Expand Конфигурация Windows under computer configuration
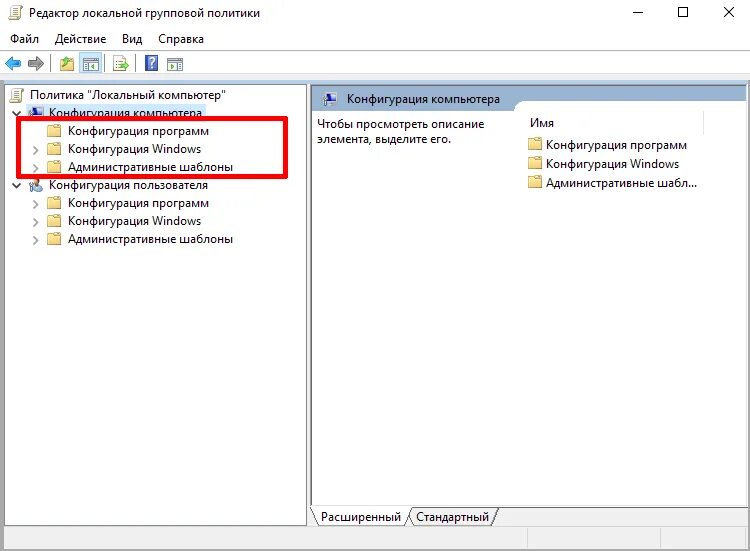This screenshot has height=551, width=750. tap(35, 150)
